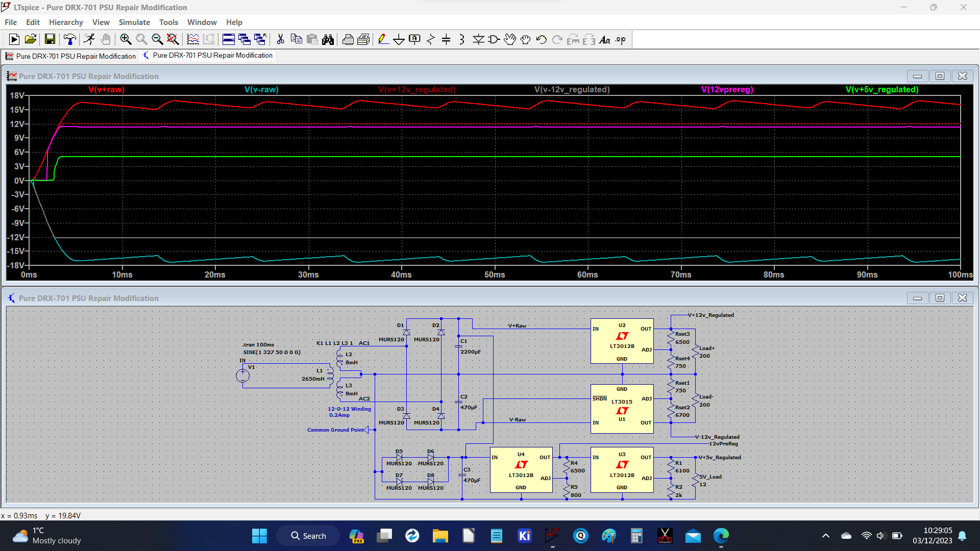The width and height of the screenshot is (980, 551).
Task: Click the LT3015 U1 regulator component
Action: pos(622,409)
